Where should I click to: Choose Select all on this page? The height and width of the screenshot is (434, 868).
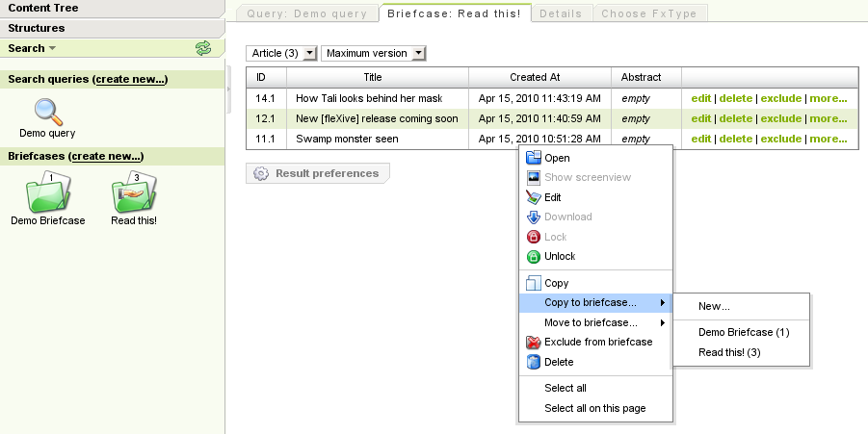tap(595, 409)
